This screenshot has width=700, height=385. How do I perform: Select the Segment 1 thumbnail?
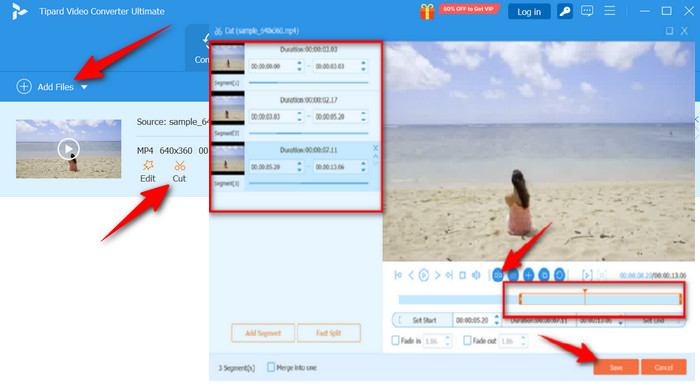(x=228, y=58)
